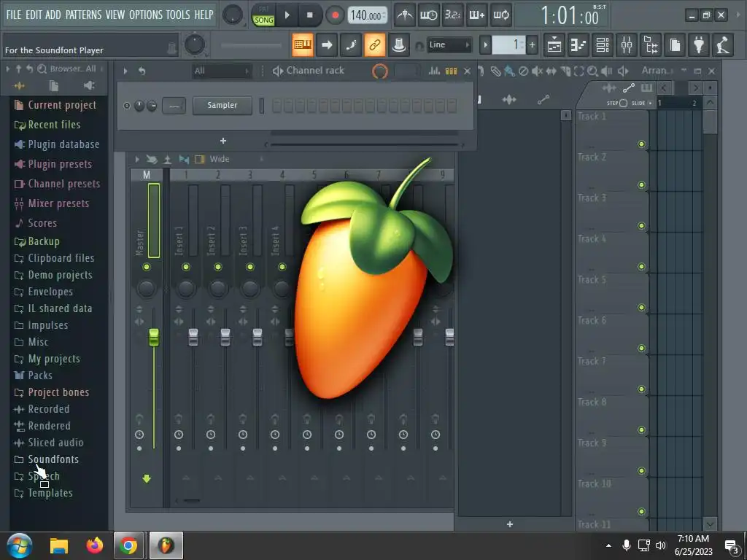Open the TOOLS menu

click(178, 15)
